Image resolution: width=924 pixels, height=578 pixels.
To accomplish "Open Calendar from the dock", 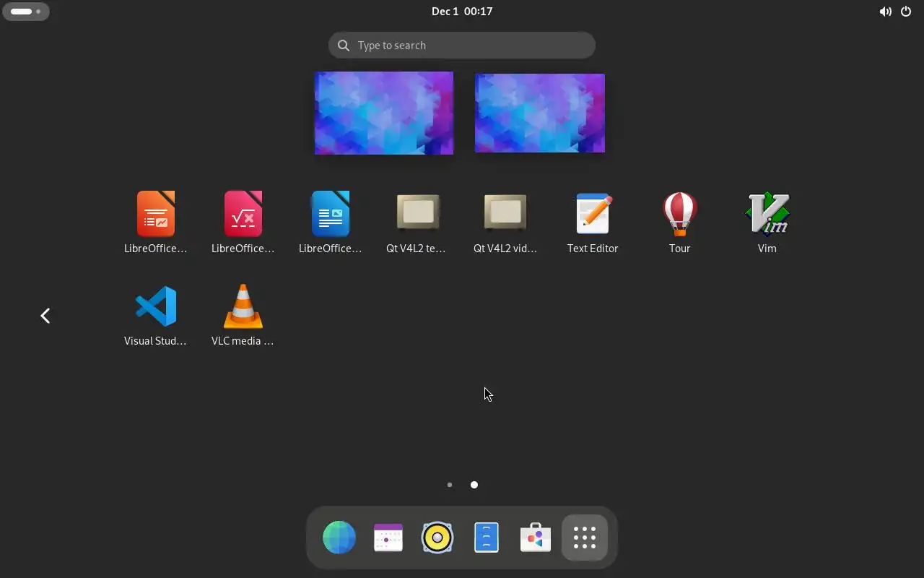I will click(x=388, y=538).
